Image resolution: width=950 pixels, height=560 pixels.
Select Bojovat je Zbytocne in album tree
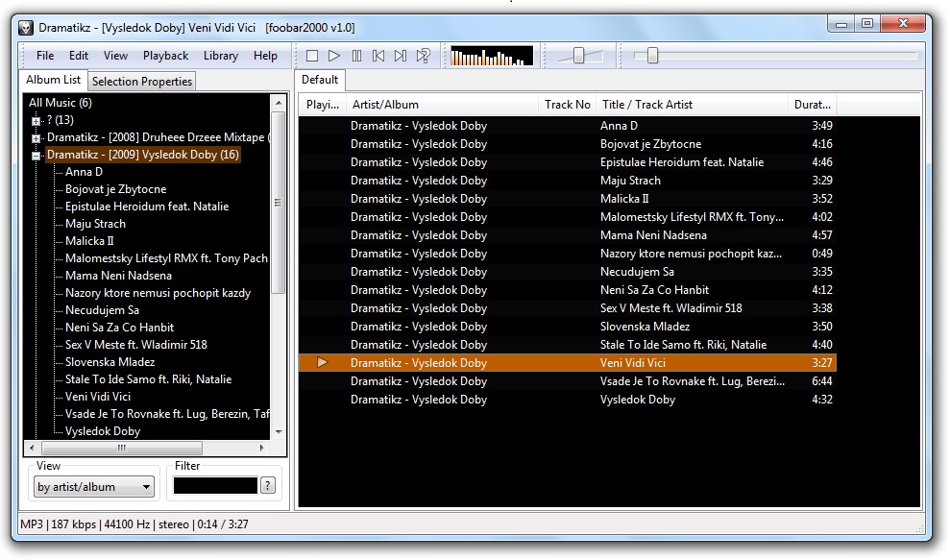[x=115, y=189]
